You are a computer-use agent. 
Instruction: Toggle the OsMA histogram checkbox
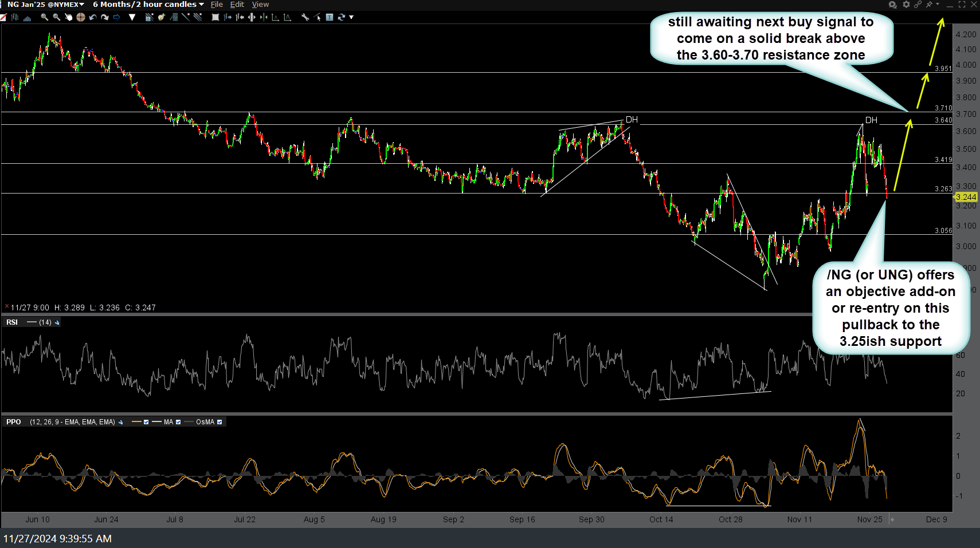click(219, 422)
